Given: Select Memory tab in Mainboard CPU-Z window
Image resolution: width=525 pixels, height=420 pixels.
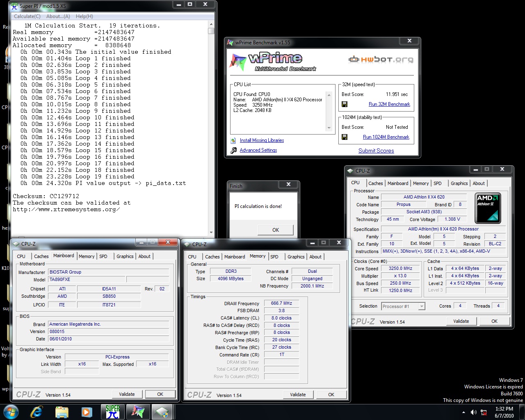Looking at the screenshot, I should tap(87, 256).
